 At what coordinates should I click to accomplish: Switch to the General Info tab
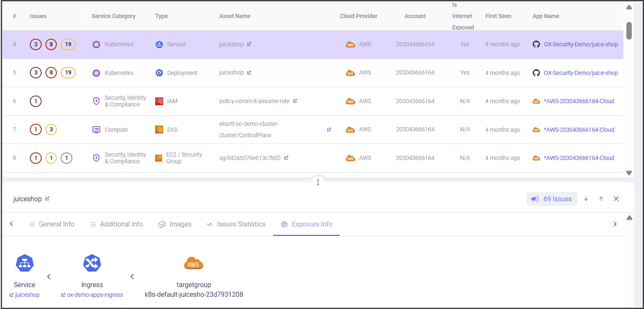click(x=52, y=224)
